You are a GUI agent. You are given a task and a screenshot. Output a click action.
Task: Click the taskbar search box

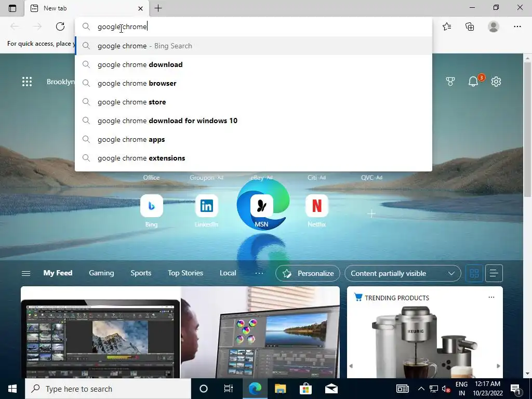(x=108, y=389)
